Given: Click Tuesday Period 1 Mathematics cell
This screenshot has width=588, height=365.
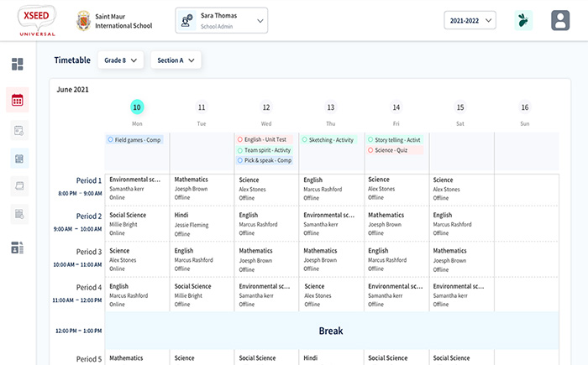Looking at the screenshot, I should coord(202,189).
